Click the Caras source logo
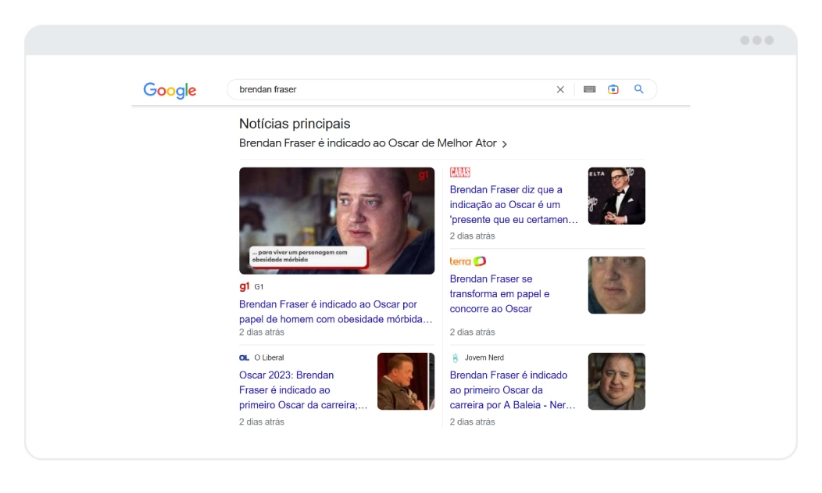822x493 pixels. [460, 173]
